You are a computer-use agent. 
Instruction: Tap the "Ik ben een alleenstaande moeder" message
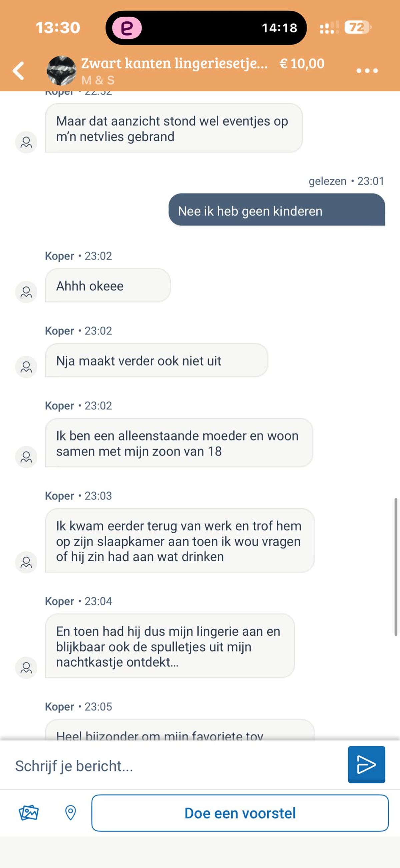pyautogui.click(x=178, y=443)
